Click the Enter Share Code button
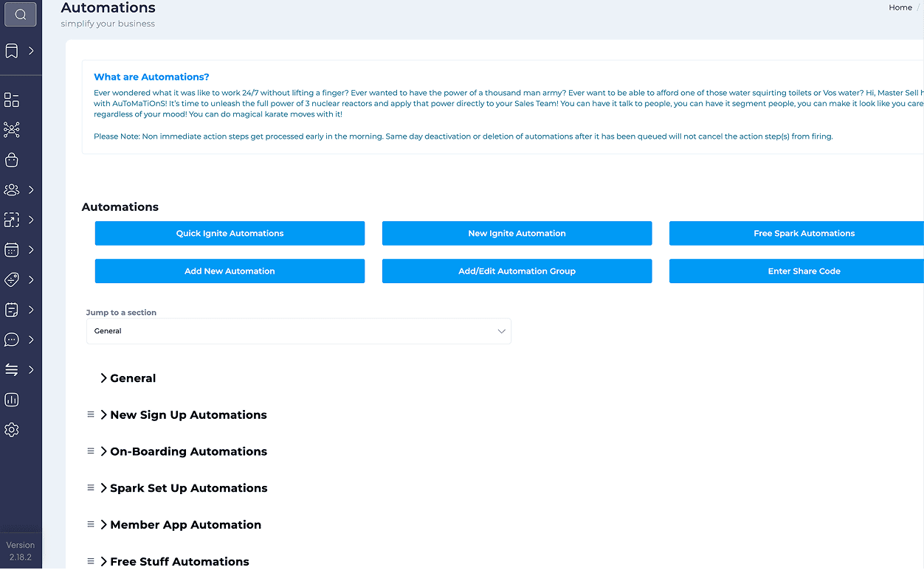This screenshot has width=924, height=570. pos(796,271)
